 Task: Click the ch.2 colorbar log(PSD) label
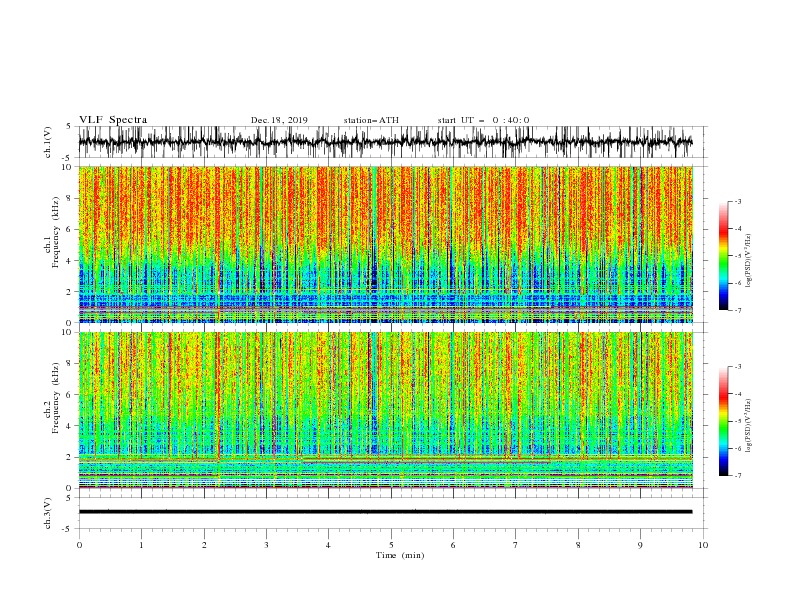pos(749,425)
